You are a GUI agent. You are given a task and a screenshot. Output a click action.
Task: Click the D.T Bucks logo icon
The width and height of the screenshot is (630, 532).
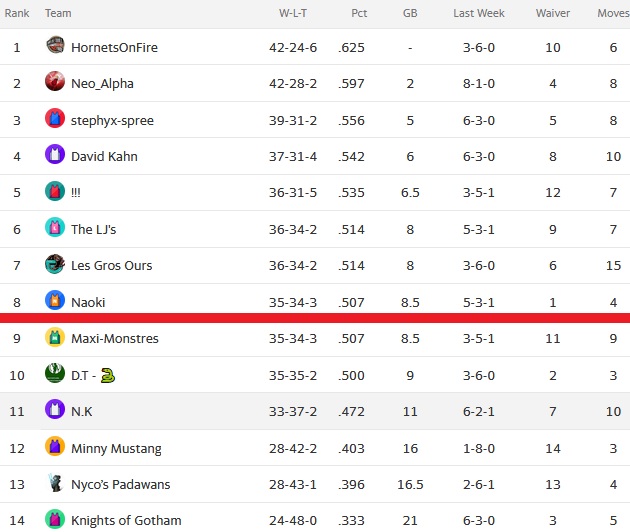[55, 373]
